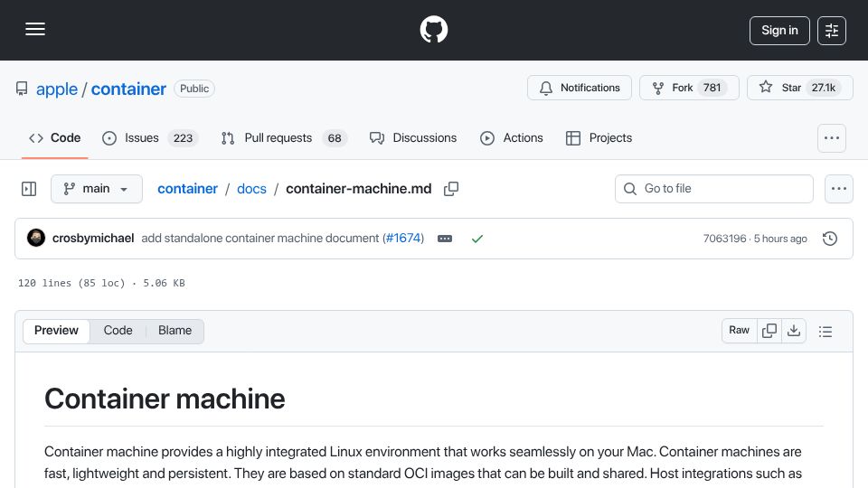Navigate to docs folder breadcrumb
The height and width of the screenshot is (488, 868).
[251, 189]
